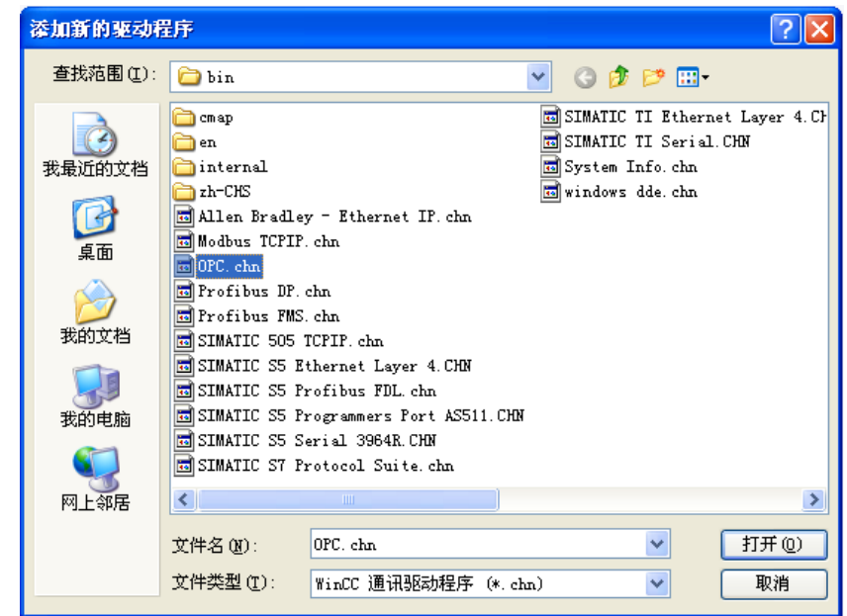Expand the 文件名 dropdown arrow

[657, 544]
